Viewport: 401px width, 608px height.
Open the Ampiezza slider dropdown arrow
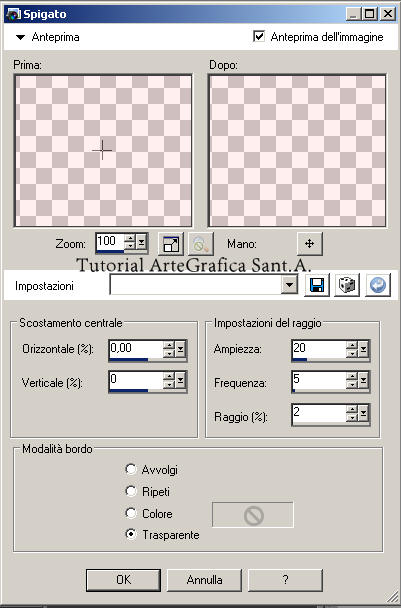point(363,349)
